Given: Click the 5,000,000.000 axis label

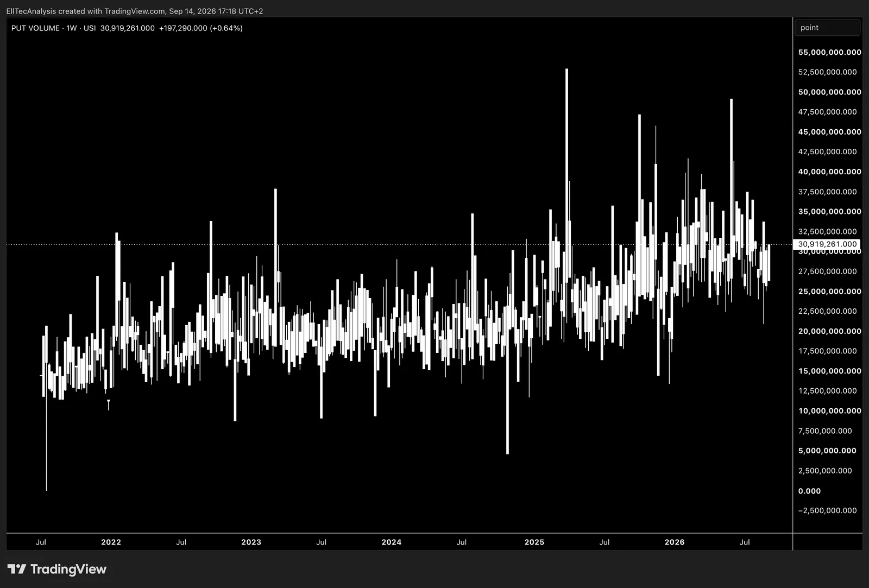Looking at the screenshot, I should pos(827,451).
